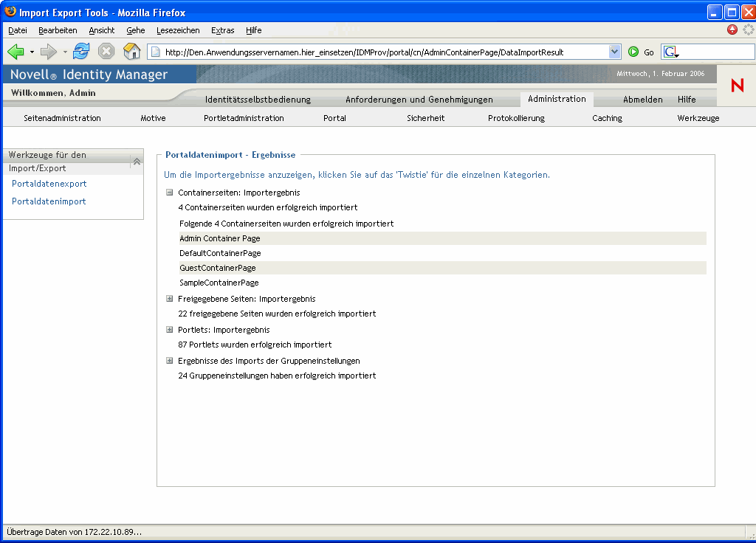756x543 pixels.
Task: Open the Bearbeiten menu
Action: tap(58, 30)
